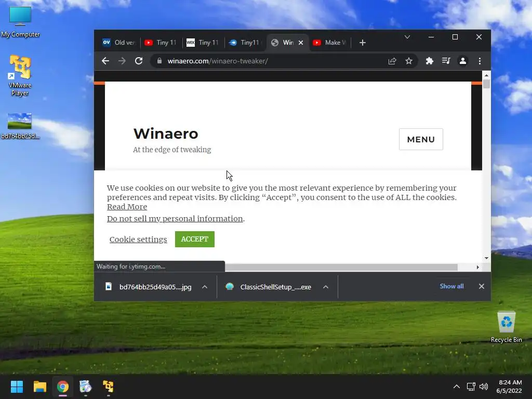The image size is (532, 399).
Task: Go back with Chrome's back arrow
Action: pyautogui.click(x=105, y=61)
